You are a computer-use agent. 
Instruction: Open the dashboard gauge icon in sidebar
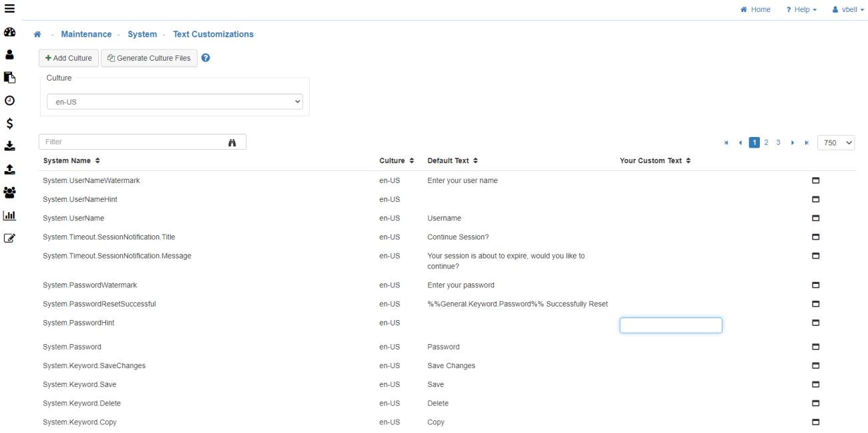9,32
